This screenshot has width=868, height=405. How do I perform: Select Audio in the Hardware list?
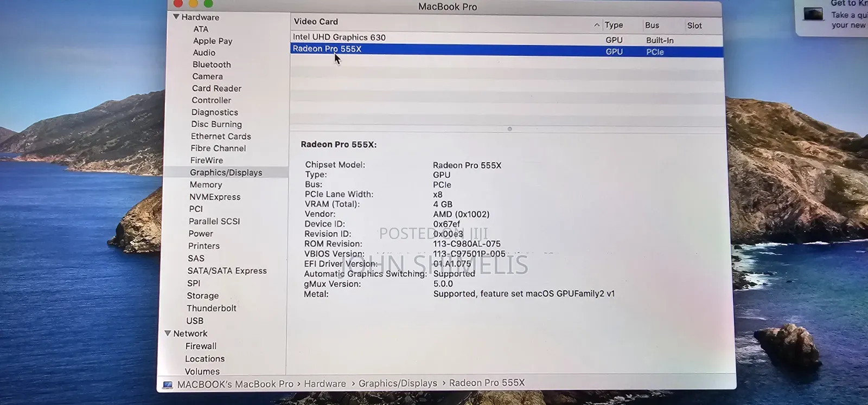[204, 53]
